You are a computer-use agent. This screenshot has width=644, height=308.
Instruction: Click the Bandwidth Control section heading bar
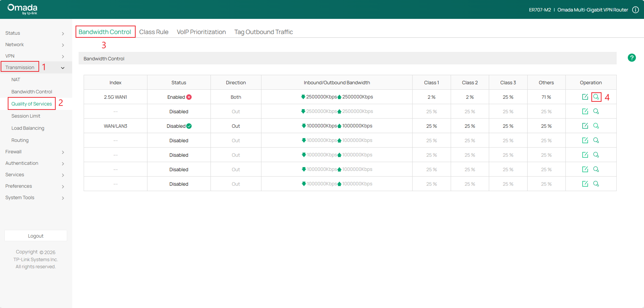pos(347,58)
